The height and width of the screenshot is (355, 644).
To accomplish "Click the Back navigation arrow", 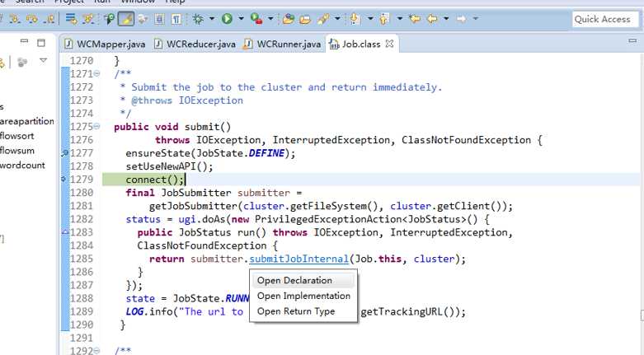I will tap(432, 19).
